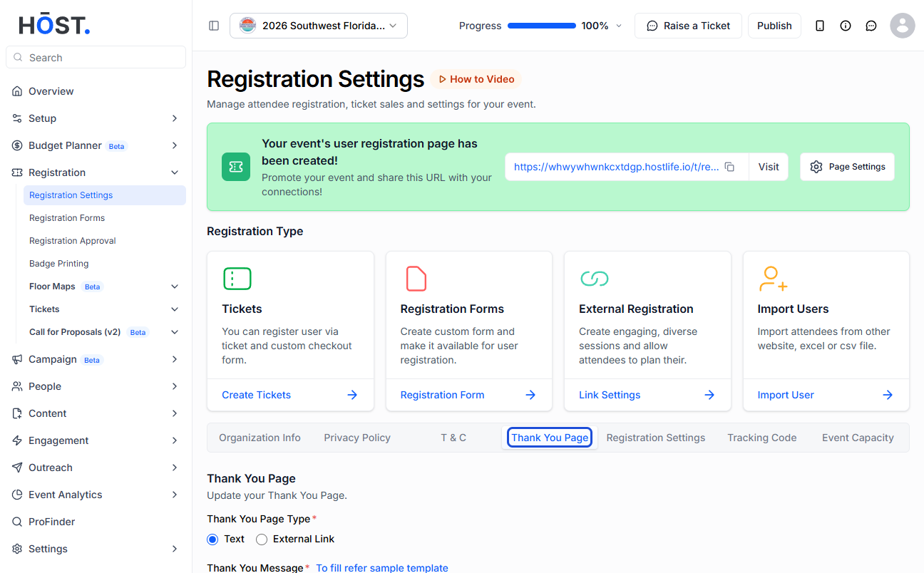Viewport: 924px width, 573px height.
Task: Open the T & C tab
Action: pyautogui.click(x=453, y=438)
